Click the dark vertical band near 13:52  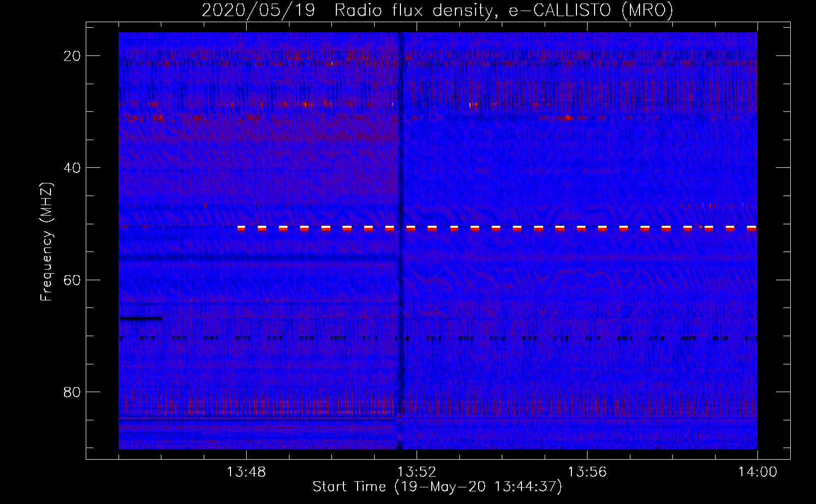click(x=401, y=240)
